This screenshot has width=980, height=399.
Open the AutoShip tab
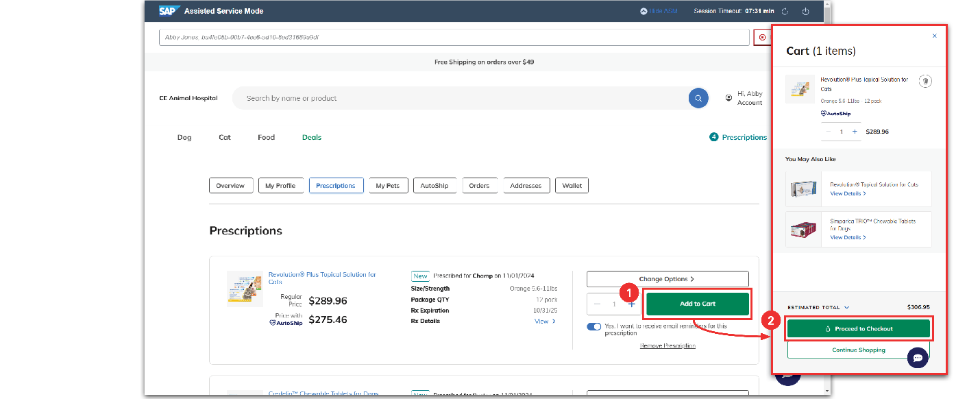pyautogui.click(x=434, y=186)
